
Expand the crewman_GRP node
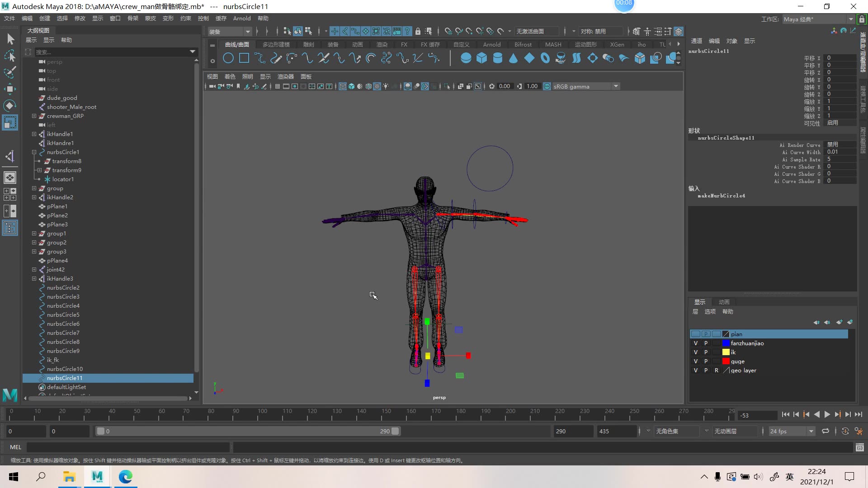(34, 116)
